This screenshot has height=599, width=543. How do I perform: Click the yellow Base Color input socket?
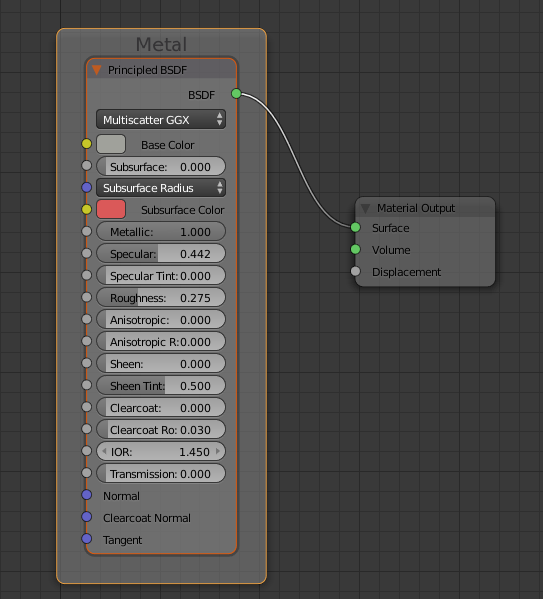click(x=87, y=144)
